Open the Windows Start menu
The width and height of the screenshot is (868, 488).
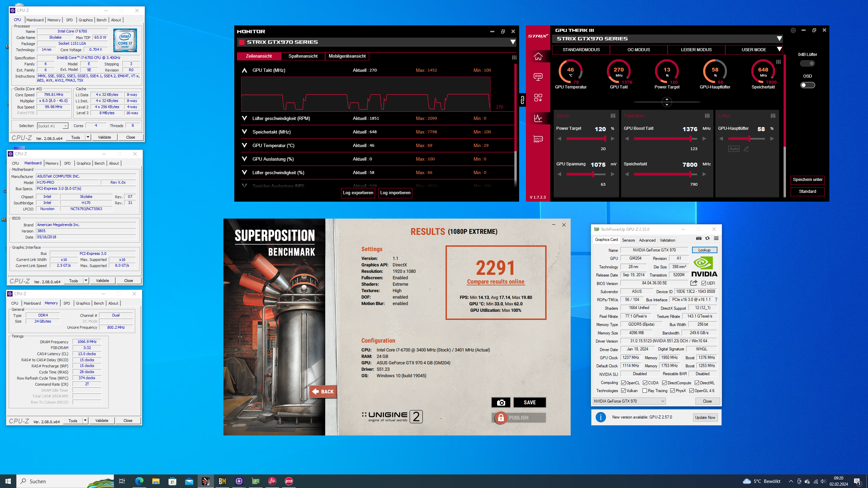8,481
